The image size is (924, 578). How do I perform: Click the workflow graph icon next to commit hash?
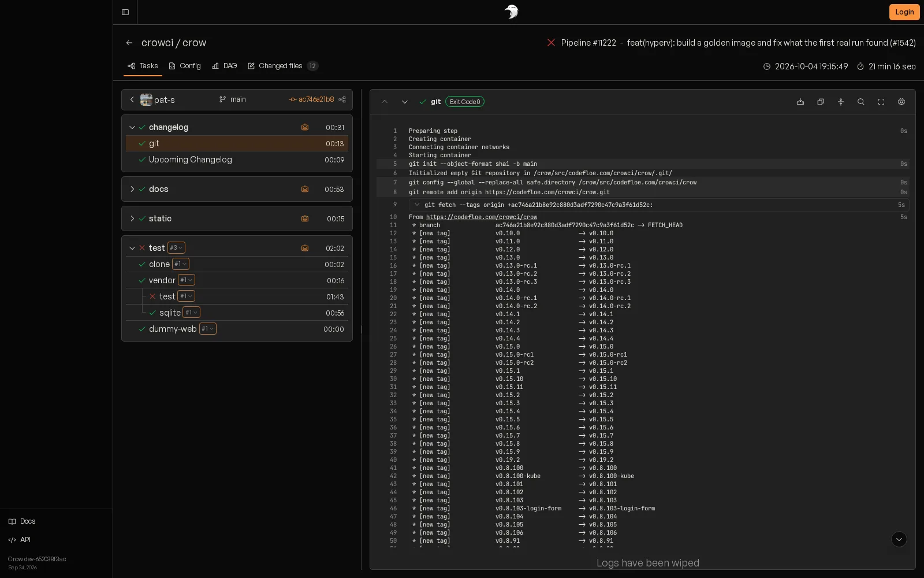point(342,99)
